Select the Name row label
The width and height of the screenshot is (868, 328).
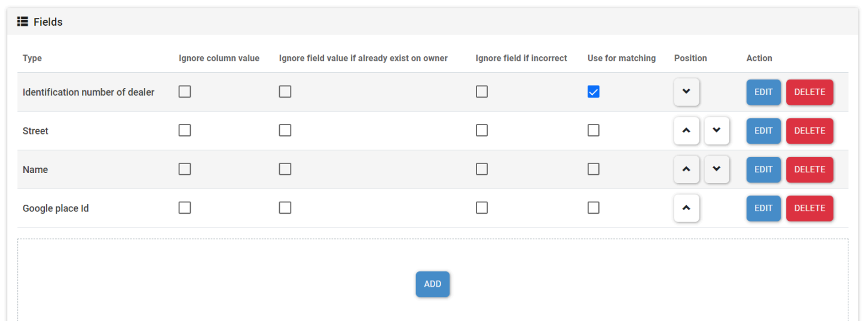click(35, 170)
